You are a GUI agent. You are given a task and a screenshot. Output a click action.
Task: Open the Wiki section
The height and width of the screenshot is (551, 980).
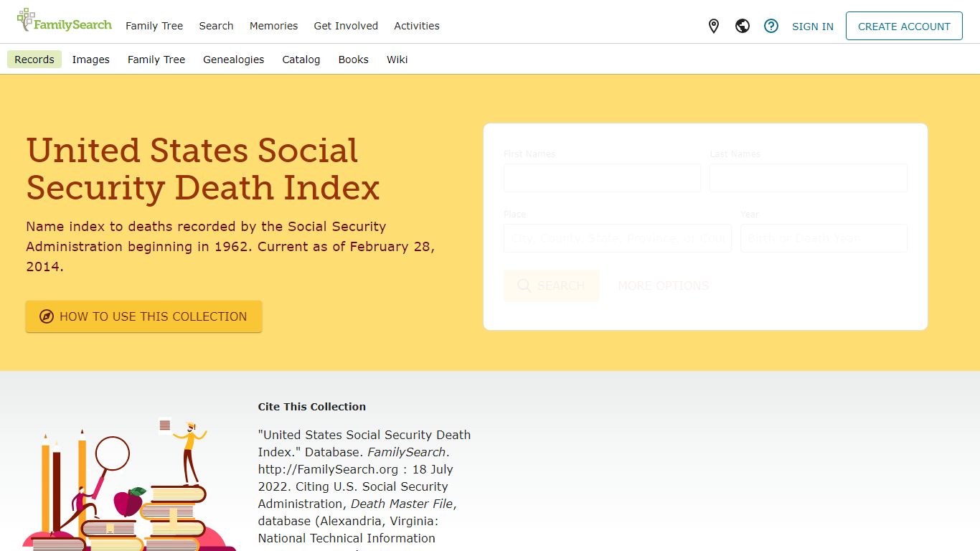[x=397, y=59]
